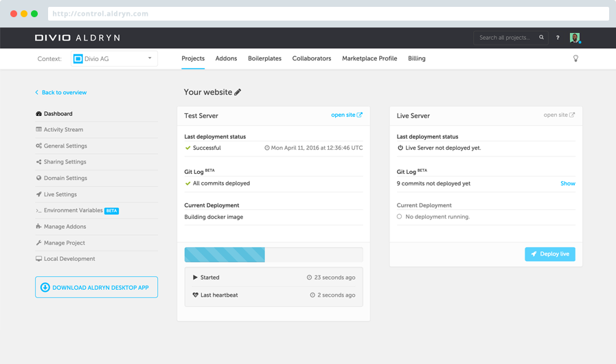Click the search magnifier icon
Viewport: 616px width, 364px height.
click(x=541, y=37)
